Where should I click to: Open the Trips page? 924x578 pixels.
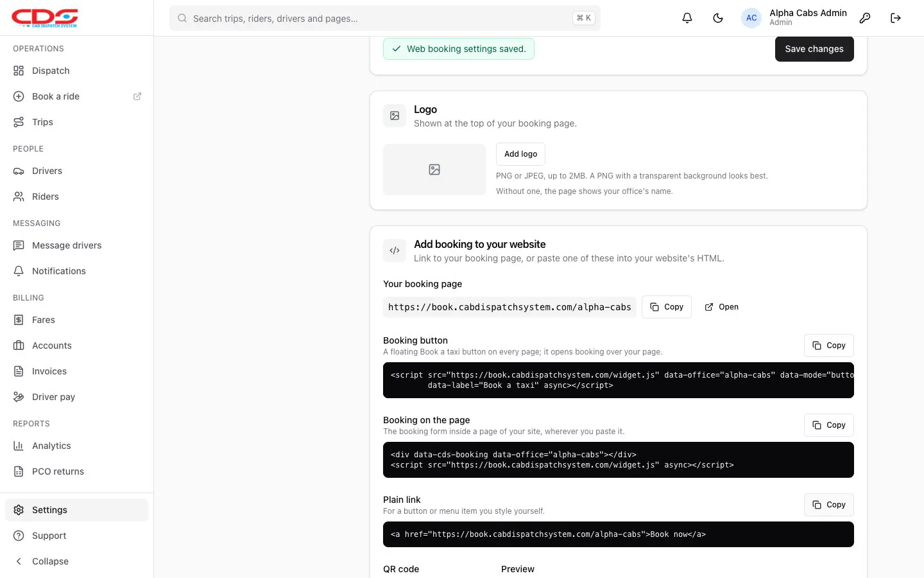click(76, 122)
